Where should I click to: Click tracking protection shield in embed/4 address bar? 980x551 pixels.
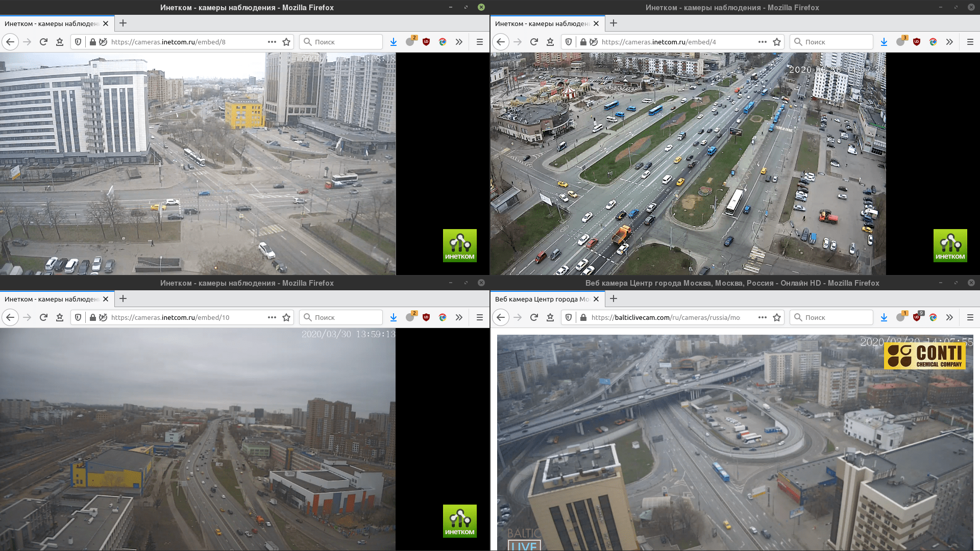(569, 42)
